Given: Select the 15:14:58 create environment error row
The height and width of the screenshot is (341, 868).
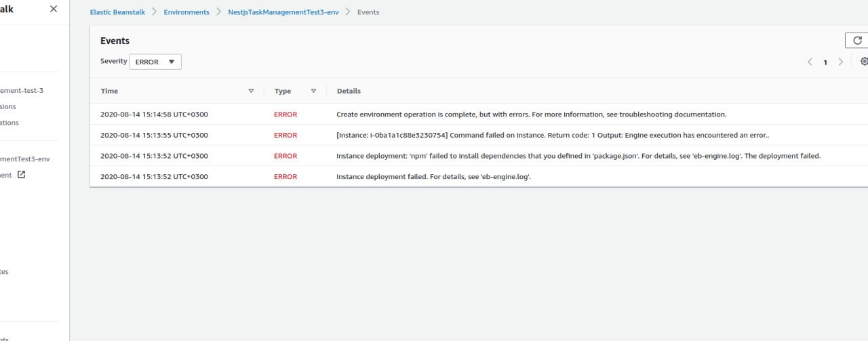Looking at the screenshot, I should pyautogui.click(x=531, y=115).
